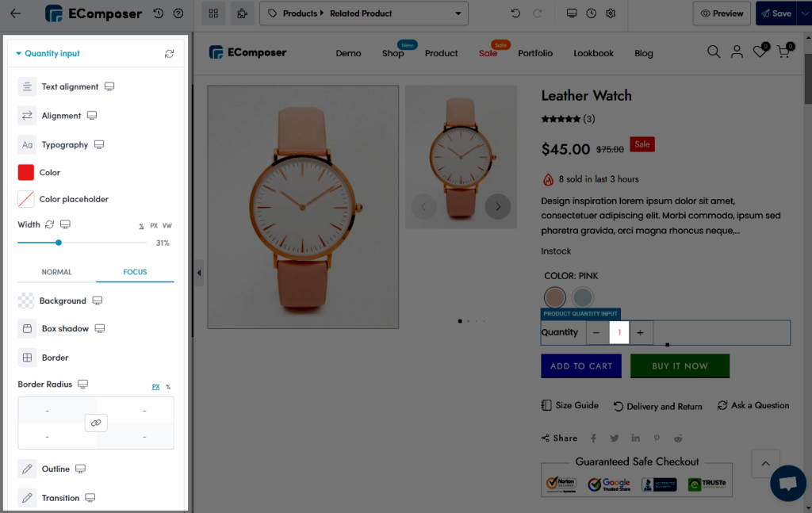
Task: Open Text alignment option icon
Action: pyautogui.click(x=27, y=86)
